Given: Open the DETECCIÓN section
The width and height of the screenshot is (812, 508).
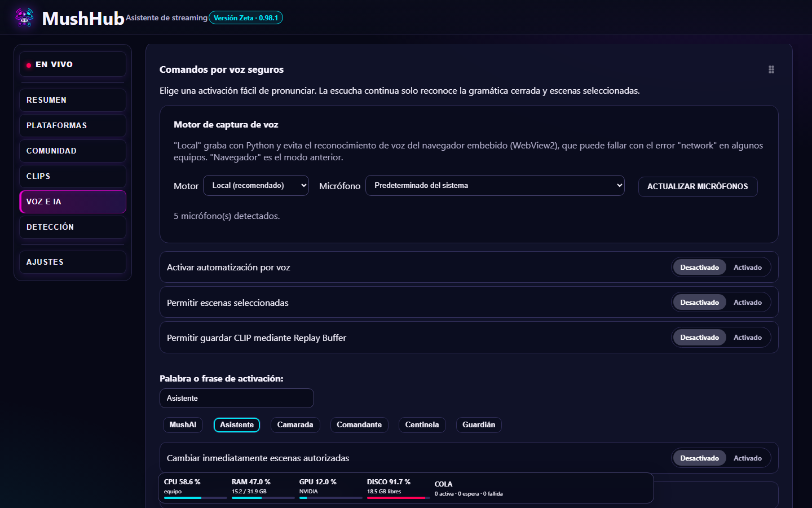Looking at the screenshot, I should (x=73, y=227).
